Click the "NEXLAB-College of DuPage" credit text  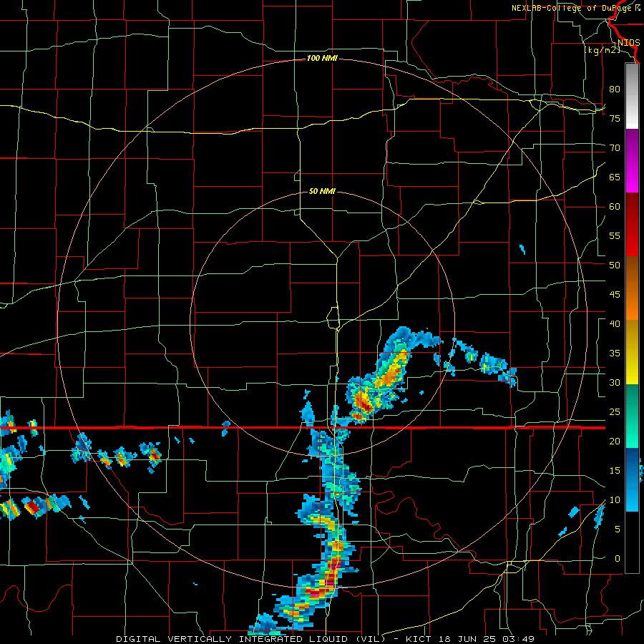point(572,8)
